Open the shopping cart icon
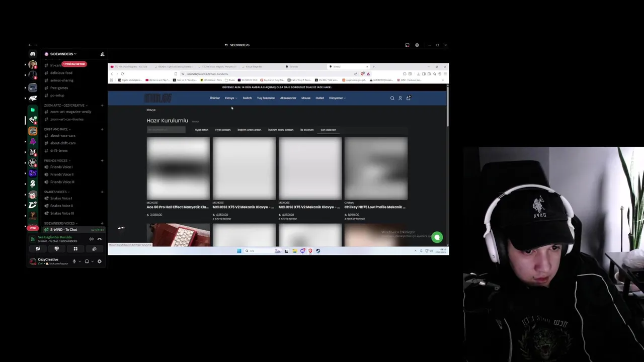The height and width of the screenshot is (362, 644). click(x=409, y=98)
